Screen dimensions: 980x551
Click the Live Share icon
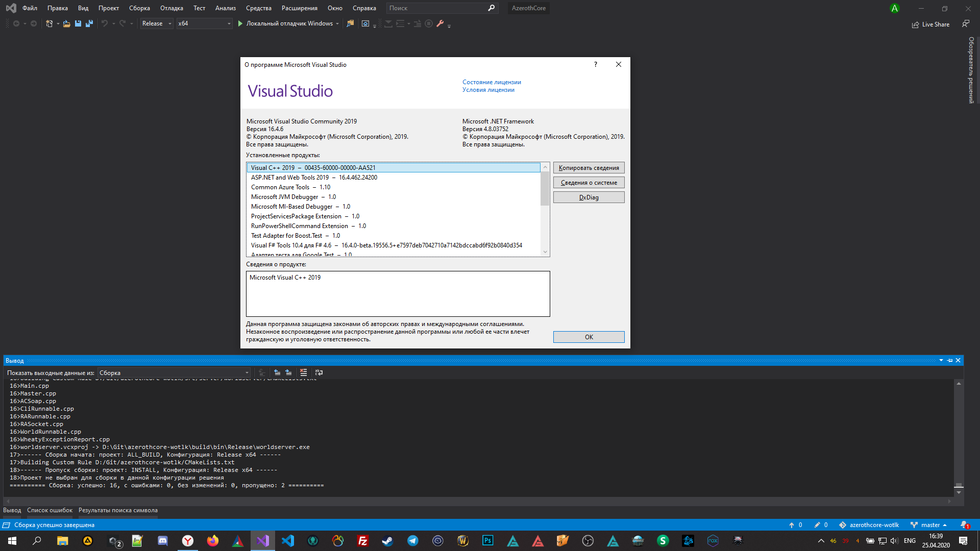click(916, 24)
